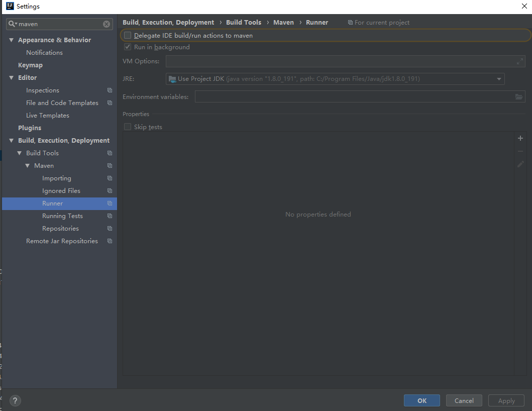The width and height of the screenshot is (532, 411).
Task: Click the No properties defined text
Action: (318, 215)
